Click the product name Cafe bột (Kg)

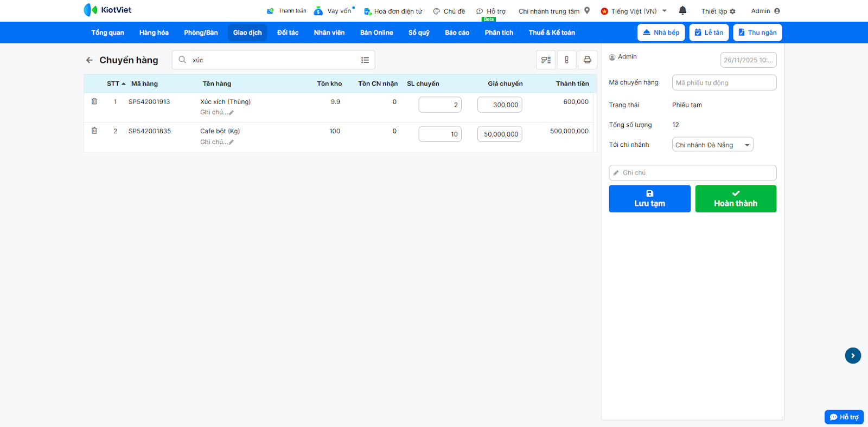(220, 131)
